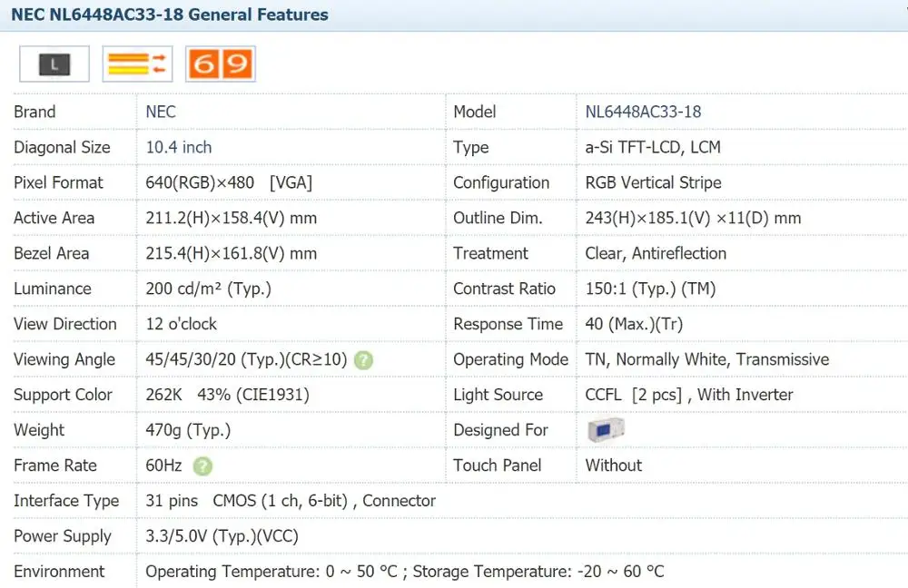Select the '12 o'clock' view direction value
This screenshot has height=588, width=908.
coord(182,324)
